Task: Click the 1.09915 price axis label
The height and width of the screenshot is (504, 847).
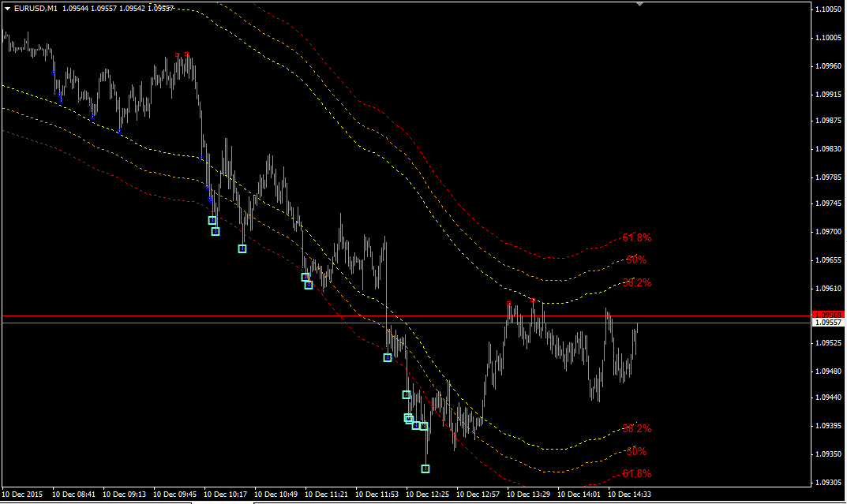Action: pyautogui.click(x=828, y=95)
